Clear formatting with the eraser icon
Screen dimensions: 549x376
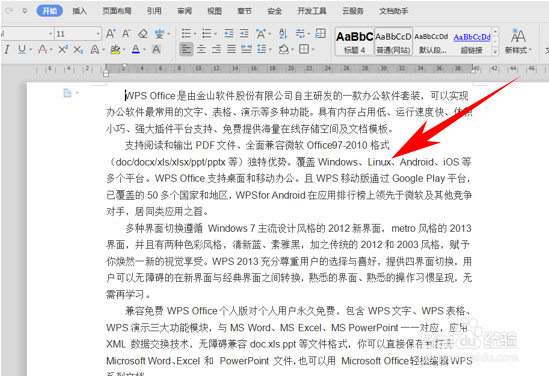(143, 34)
